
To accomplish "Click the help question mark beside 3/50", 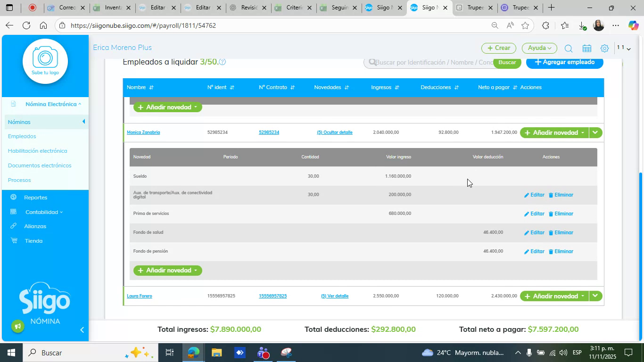I will 222,62.
